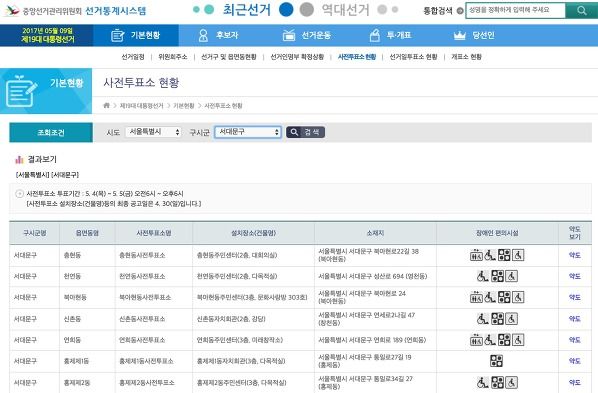Click the boxed wheelchair icon in 북아현동 row
This screenshot has height=393, width=598.
pyautogui.click(x=518, y=297)
